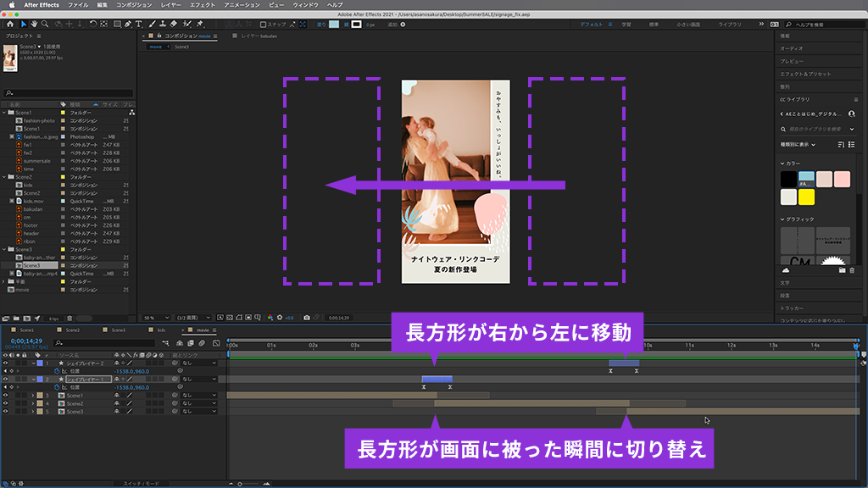Viewport: 868px width, 488px height.
Task: Hide shape layer 2 with its eye icon
Action: click(5, 363)
